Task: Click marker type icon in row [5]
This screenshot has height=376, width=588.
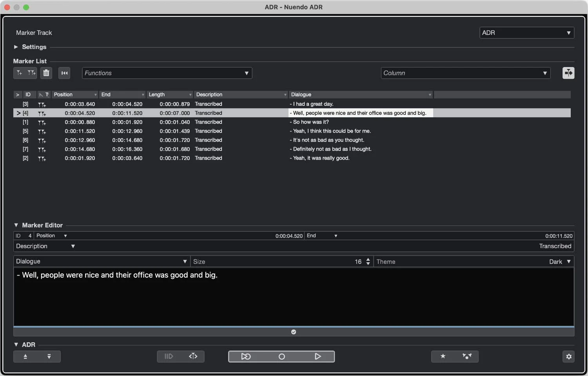Action: point(42,131)
